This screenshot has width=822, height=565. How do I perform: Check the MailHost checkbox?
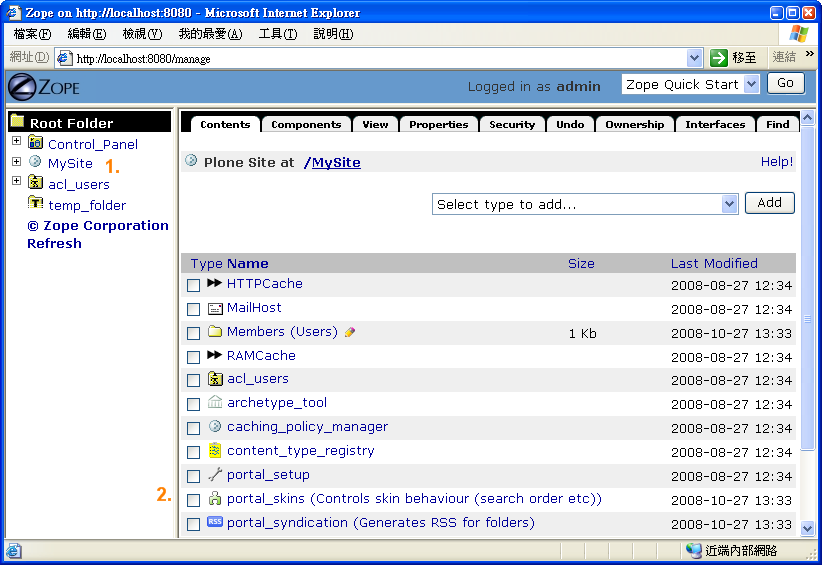click(193, 309)
